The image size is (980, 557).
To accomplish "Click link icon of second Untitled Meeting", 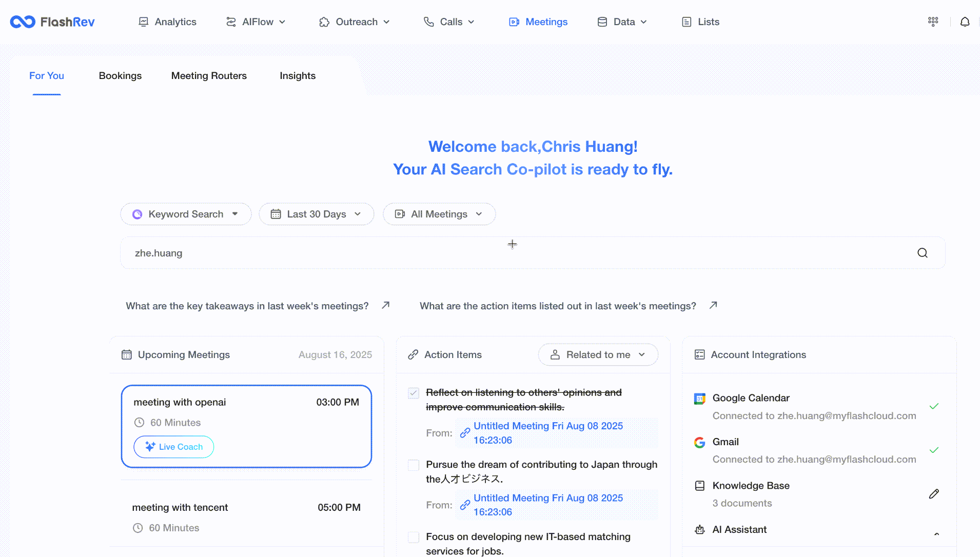I will coord(465,505).
